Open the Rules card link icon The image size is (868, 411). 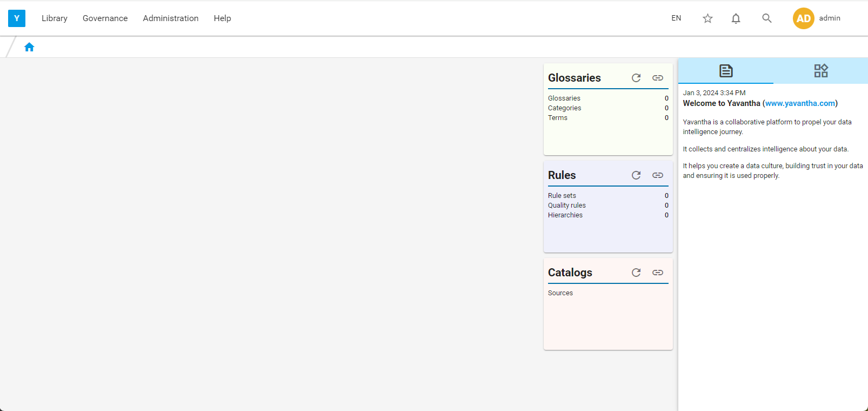[x=658, y=175]
